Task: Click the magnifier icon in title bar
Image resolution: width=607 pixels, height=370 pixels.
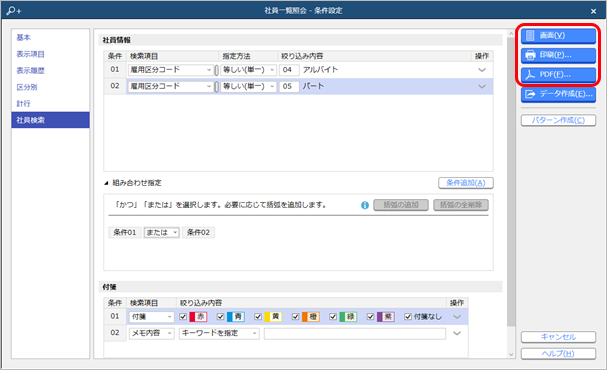Action: pos(14,10)
